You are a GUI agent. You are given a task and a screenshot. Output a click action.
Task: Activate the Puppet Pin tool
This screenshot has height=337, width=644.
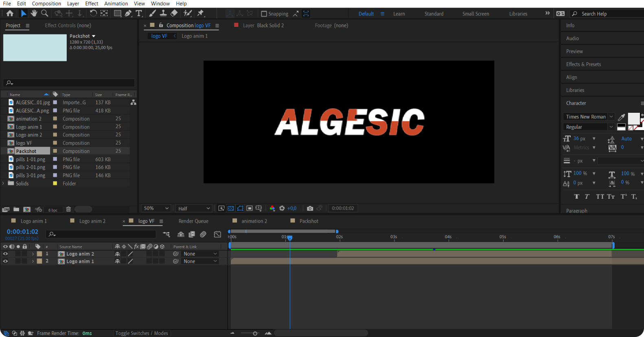coord(200,13)
